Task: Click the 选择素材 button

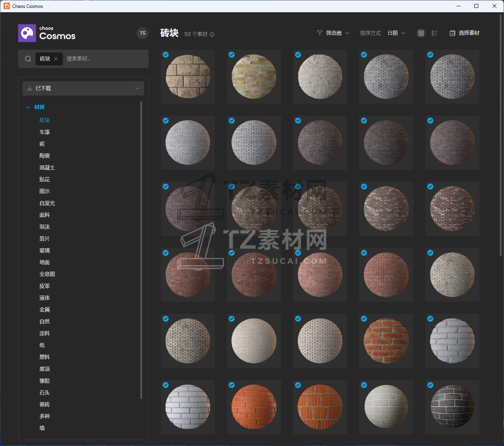Action: (x=465, y=33)
